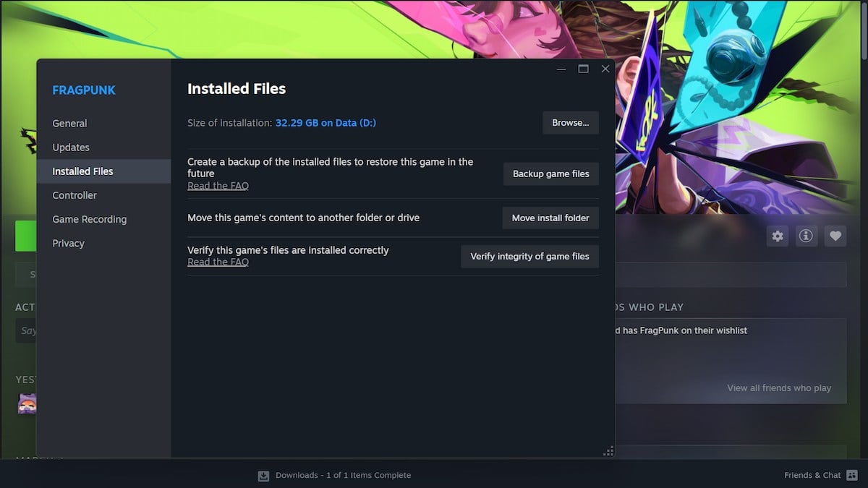
Task: Click the game info icon
Action: pyautogui.click(x=806, y=236)
